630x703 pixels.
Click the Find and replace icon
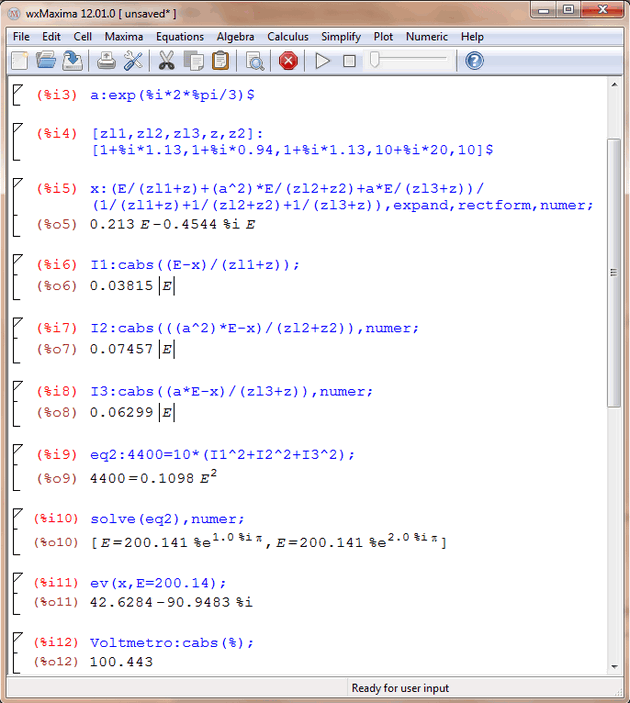tap(254, 61)
